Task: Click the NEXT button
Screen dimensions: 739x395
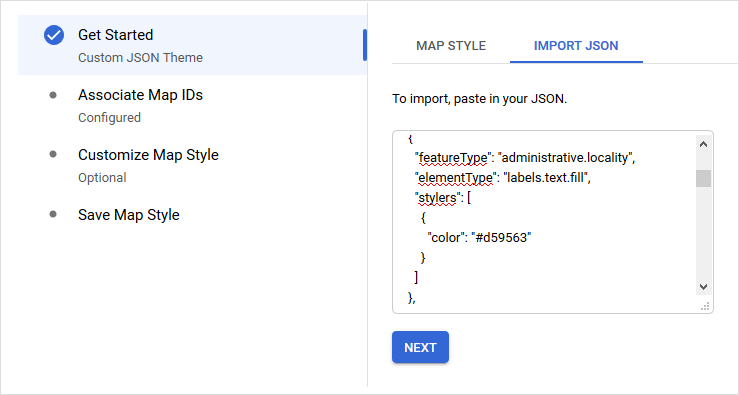Action: point(420,347)
